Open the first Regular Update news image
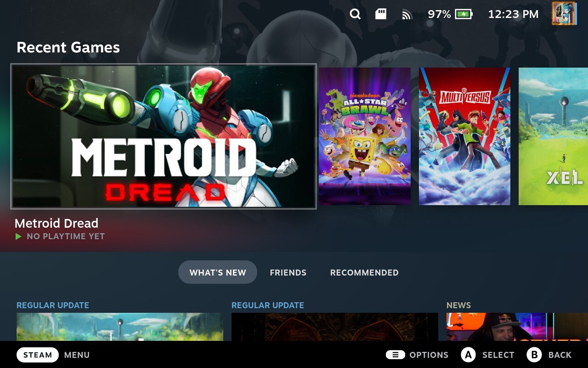588x368 pixels. 120,327
